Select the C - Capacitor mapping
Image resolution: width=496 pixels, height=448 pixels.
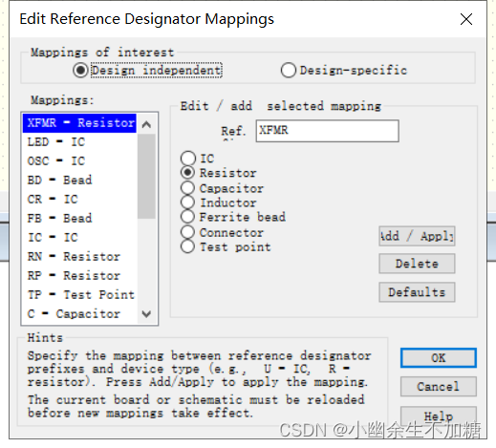coord(79,314)
